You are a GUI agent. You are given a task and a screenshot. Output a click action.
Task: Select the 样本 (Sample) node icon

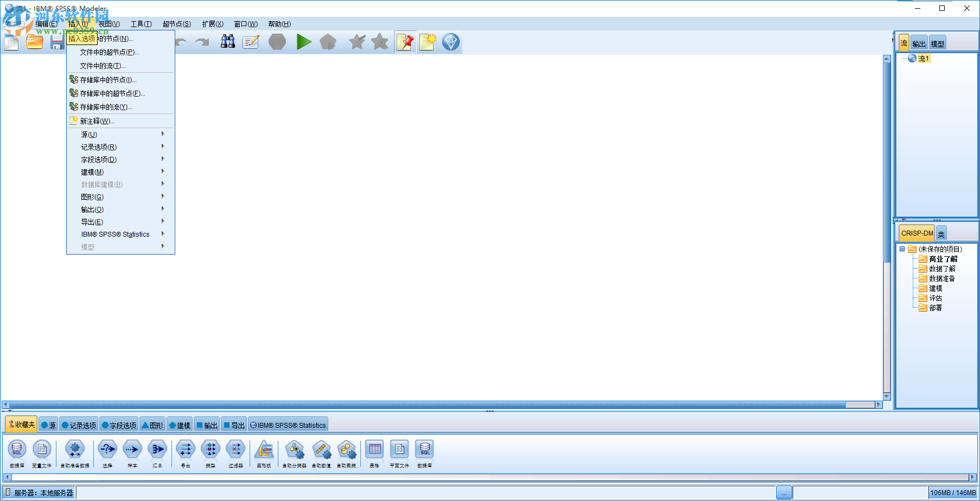point(132,452)
